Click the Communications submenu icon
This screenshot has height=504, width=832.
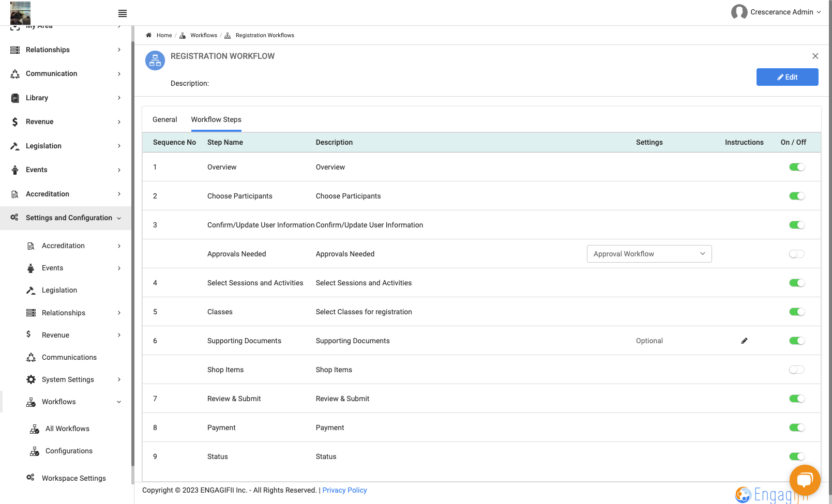pos(31,357)
